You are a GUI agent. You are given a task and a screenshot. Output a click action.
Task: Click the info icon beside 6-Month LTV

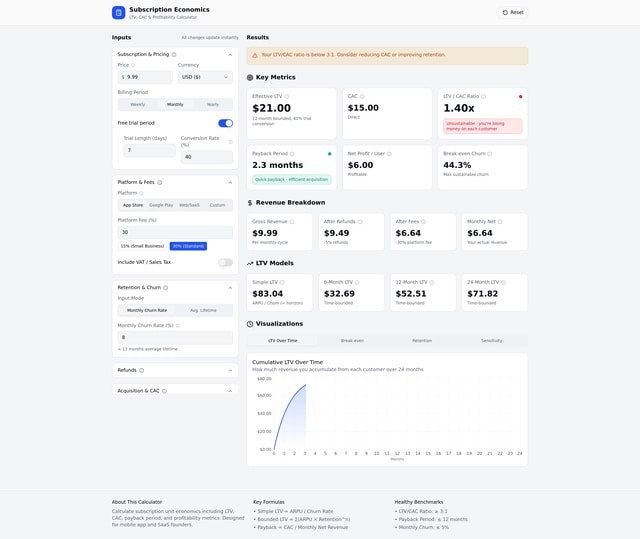(357, 282)
